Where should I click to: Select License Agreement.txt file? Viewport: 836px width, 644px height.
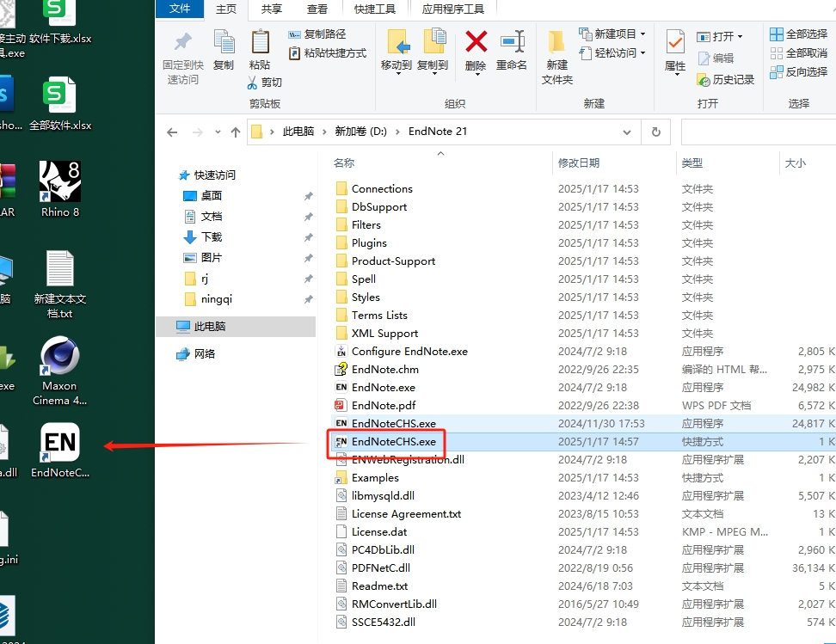point(398,514)
